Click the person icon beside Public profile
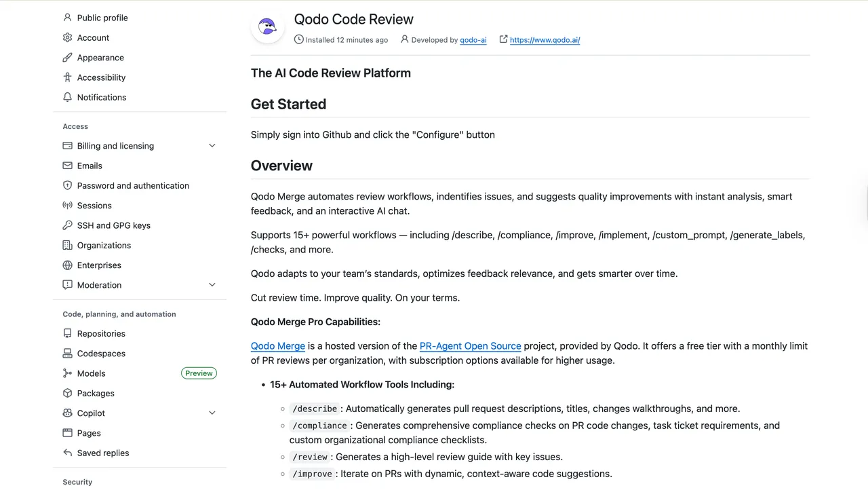This screenshot has height=490, width=868. (x=67, y=18)
